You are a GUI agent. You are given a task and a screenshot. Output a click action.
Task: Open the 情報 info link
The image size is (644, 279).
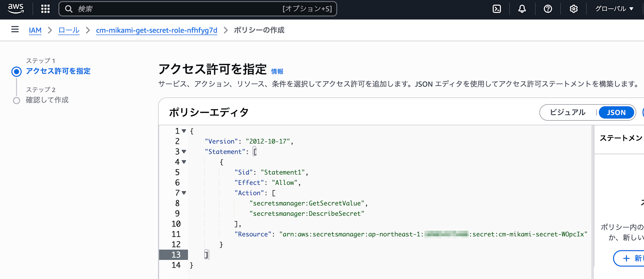pyautogui.click(x=277, y=71)
